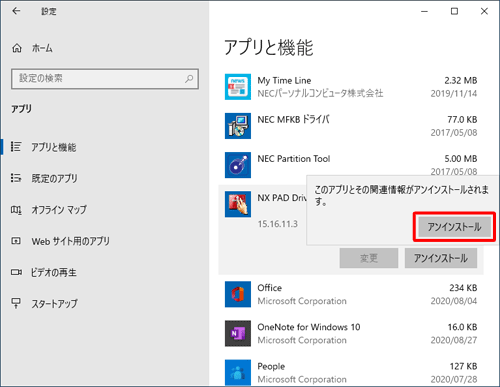The height and width of the screenshot is (387, 500).
Task: Click the 2.32 MB size value
Action: point(461,80)
